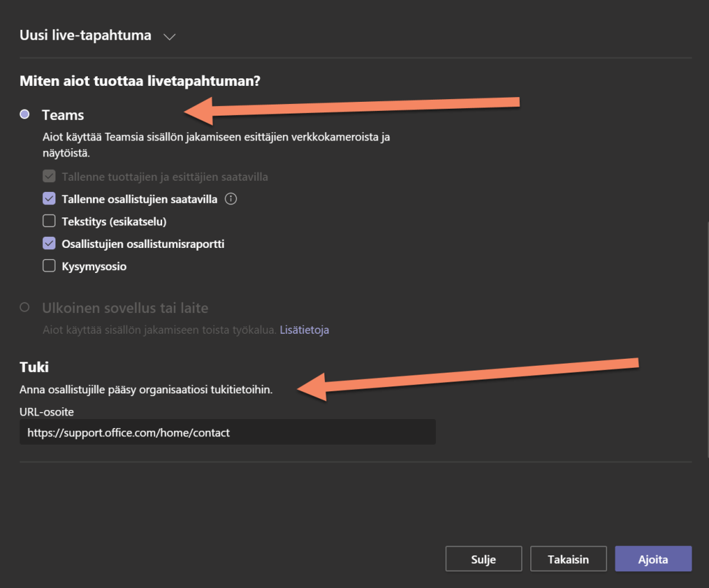Screen dimensions: 709x588
Task: Click the URL-osoite label above the field
Action: tap(46, 412)
